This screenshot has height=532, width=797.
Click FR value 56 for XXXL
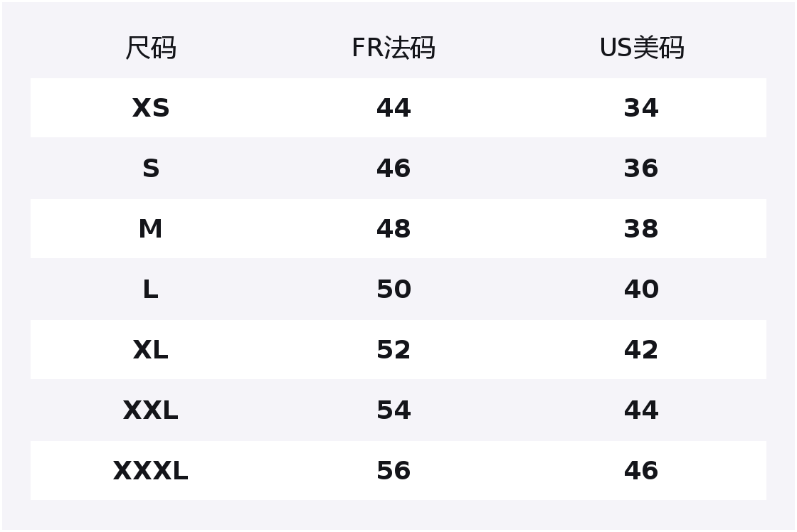click(394, 471)
